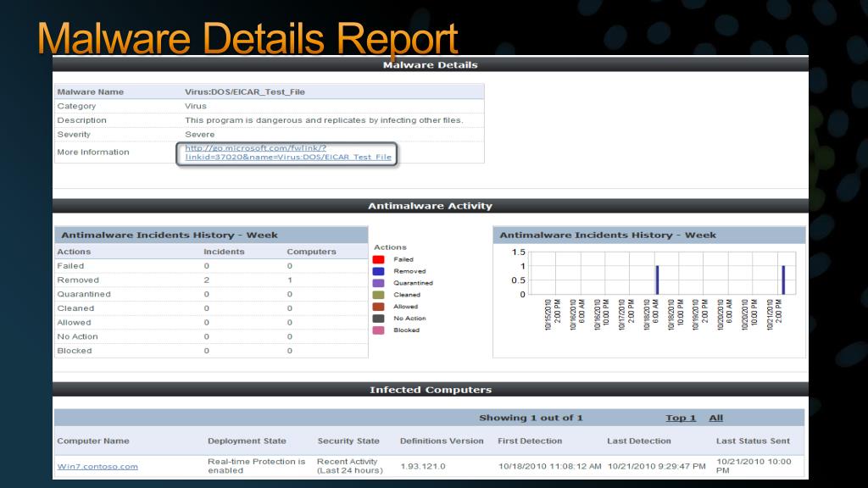Click the Category value Virus

(196, 106)
